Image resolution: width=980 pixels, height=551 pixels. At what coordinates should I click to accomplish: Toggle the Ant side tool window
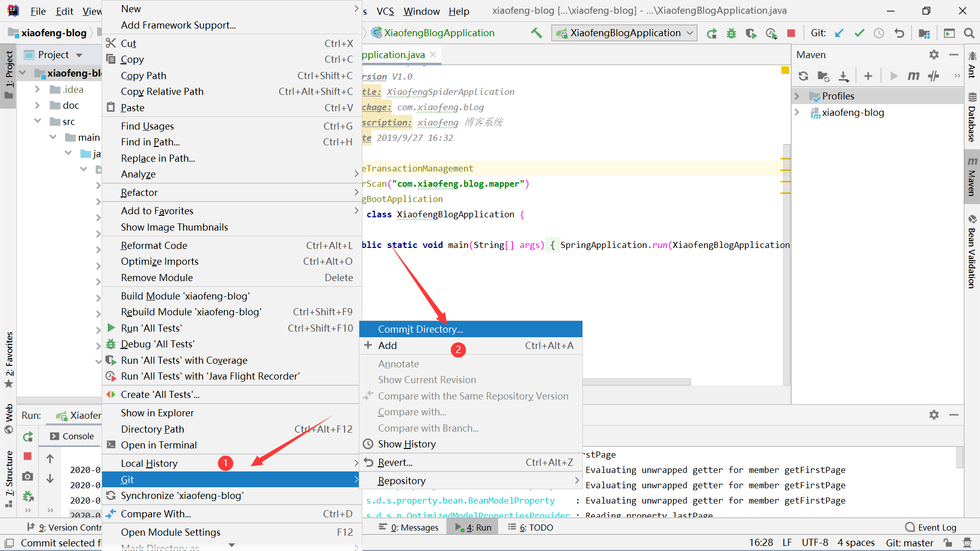point(972,64)
